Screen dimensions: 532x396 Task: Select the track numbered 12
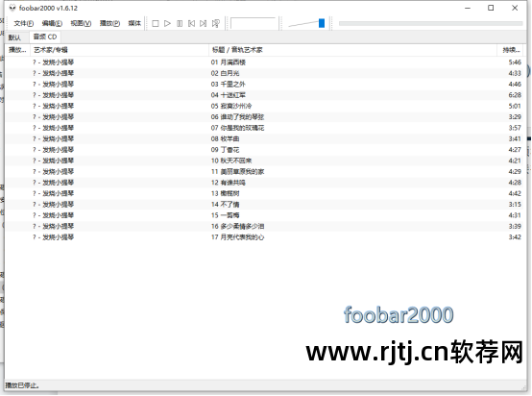(264, 183)
